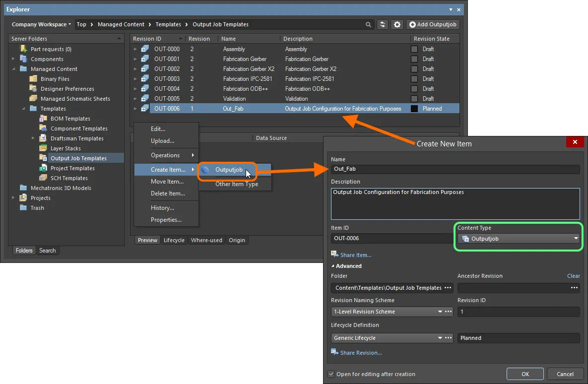The width and height of the screenshot is (588, 384).
Task: Select the Projects folder icon
Action: (x=23, y=197)
